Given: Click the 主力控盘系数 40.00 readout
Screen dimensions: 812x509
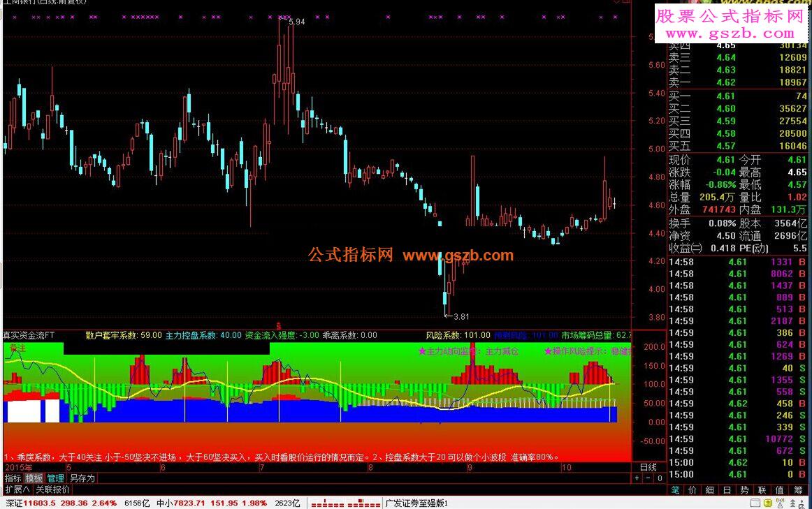Looking at the screenshot, I should (x=203, y=335).
